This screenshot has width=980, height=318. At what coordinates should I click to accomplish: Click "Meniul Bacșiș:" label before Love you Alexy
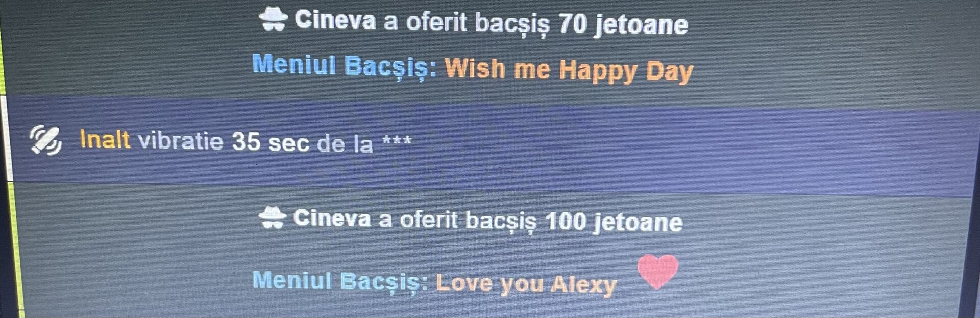click(x=340, y=281)
